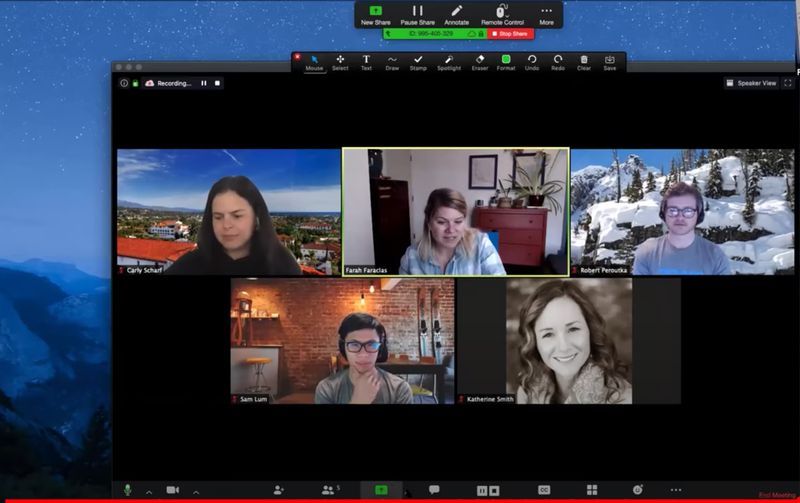Save the annotations

coord(610,62)
